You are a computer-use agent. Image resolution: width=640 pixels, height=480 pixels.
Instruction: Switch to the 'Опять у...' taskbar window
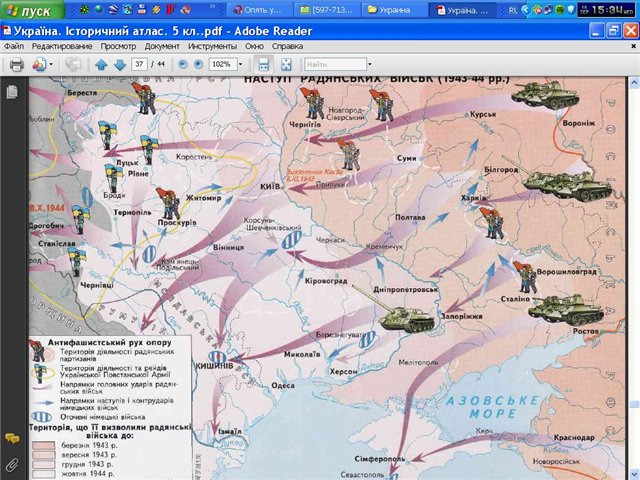tap(260, 10)
